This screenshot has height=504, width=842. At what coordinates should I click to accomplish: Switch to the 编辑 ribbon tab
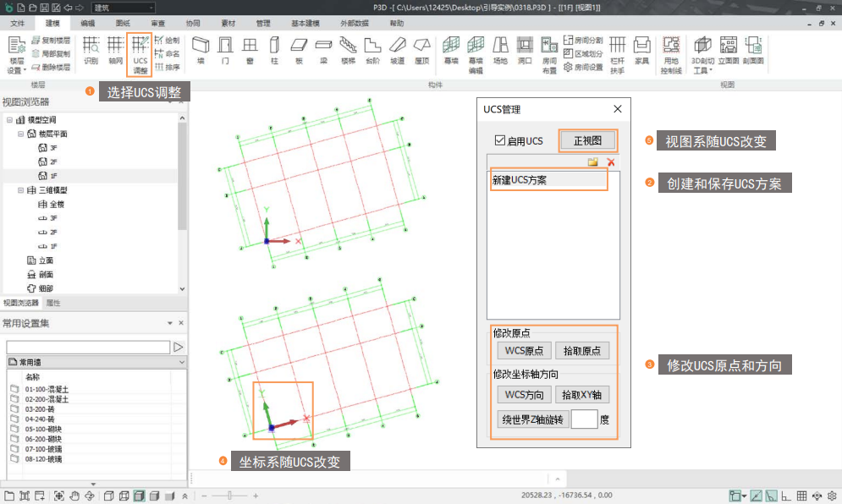coord(88,25)
